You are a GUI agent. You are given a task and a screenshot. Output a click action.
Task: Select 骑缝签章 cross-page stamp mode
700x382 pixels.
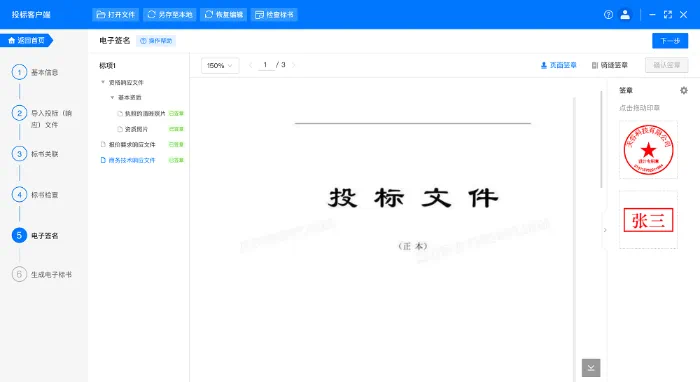click(610, 65)
